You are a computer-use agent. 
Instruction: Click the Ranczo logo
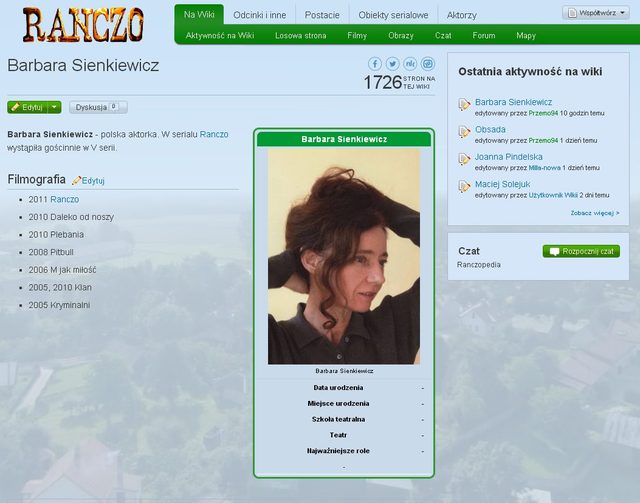point(83,25)
